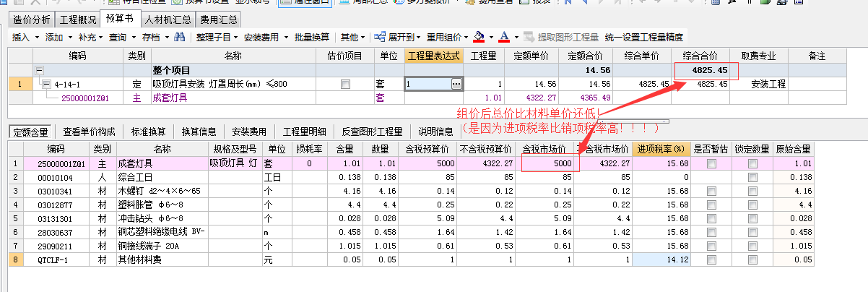Open the 反查图形工程量 tab

[x=374, y=132]
